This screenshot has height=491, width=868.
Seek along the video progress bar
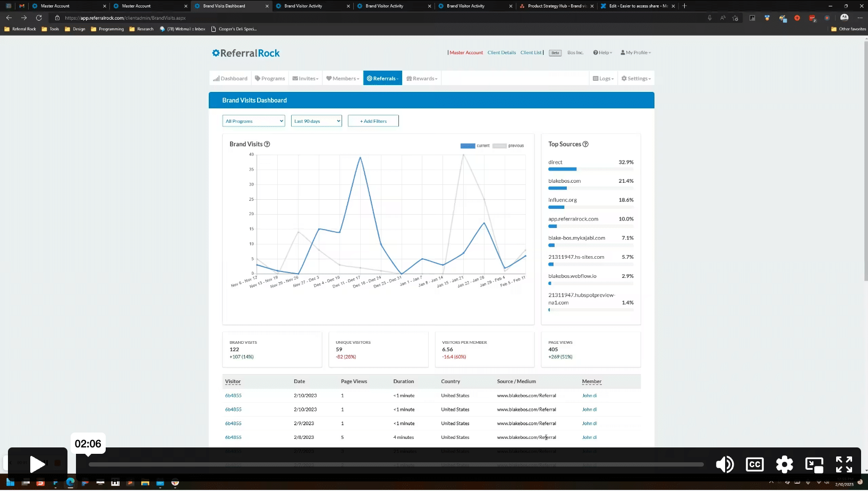coord(396,464)
